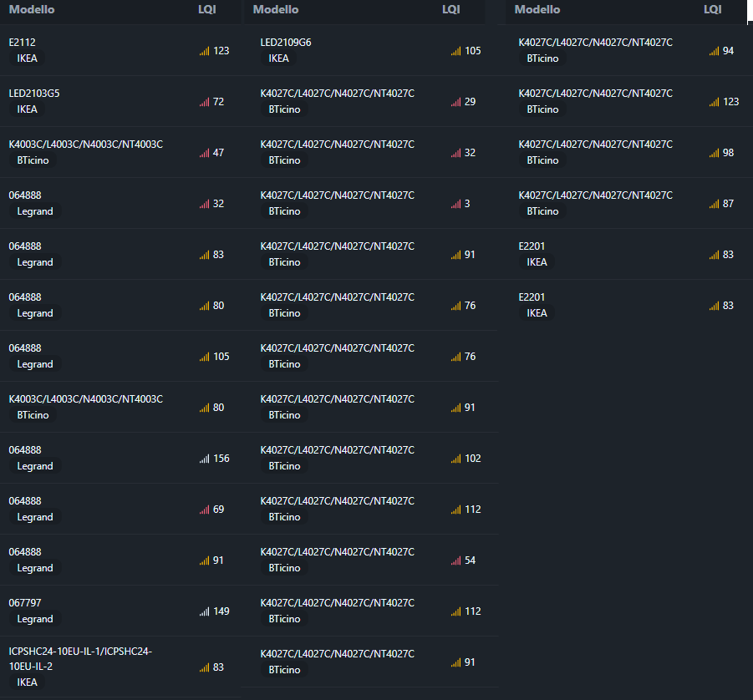Click the signal icon beside LQI 94
The image size is (753, 700).
pos(714,51)
